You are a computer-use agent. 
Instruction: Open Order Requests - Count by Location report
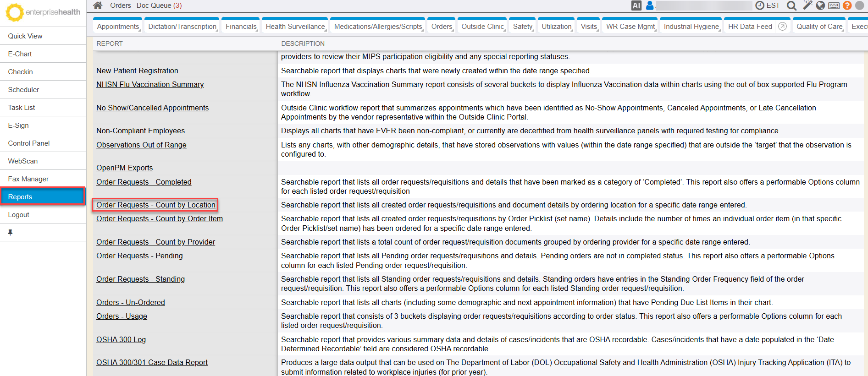[x=155, y=205]
